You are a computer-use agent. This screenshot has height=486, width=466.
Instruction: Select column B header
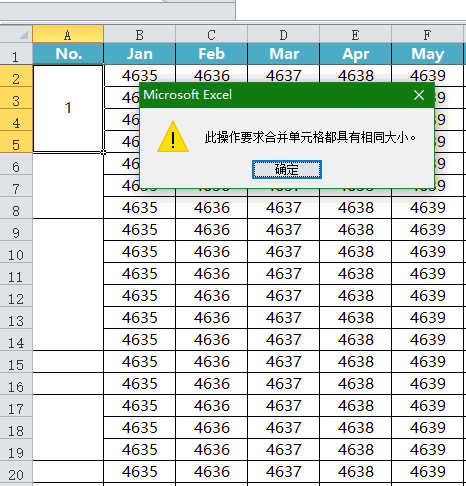tap(140, 34)
